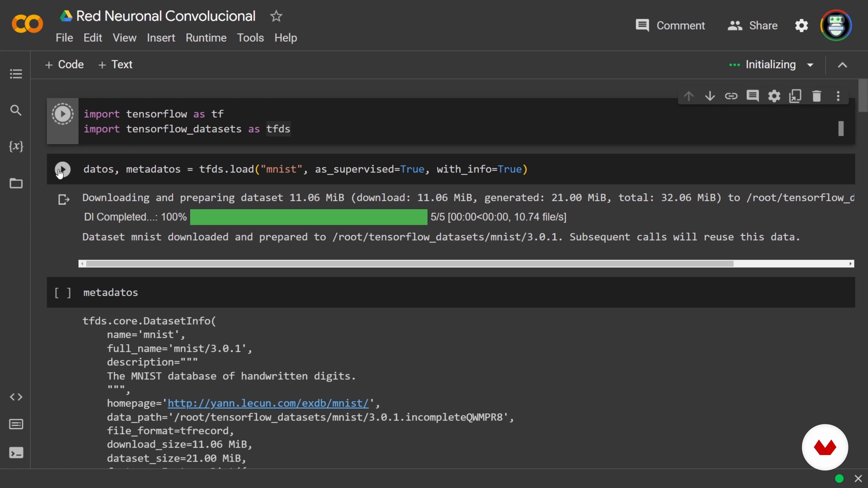Move the cell down with arrow icon
This screenshot has height=488, width=868.
click(x=710, y=96)
